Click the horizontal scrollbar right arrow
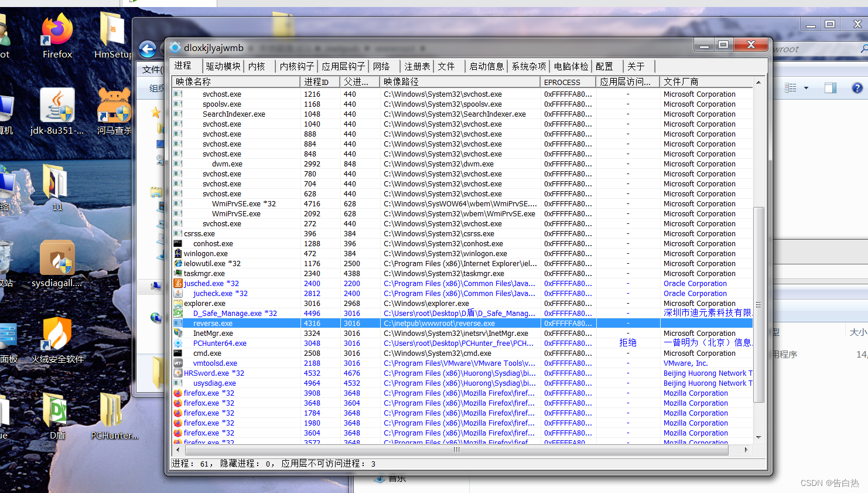 point(746,450)
